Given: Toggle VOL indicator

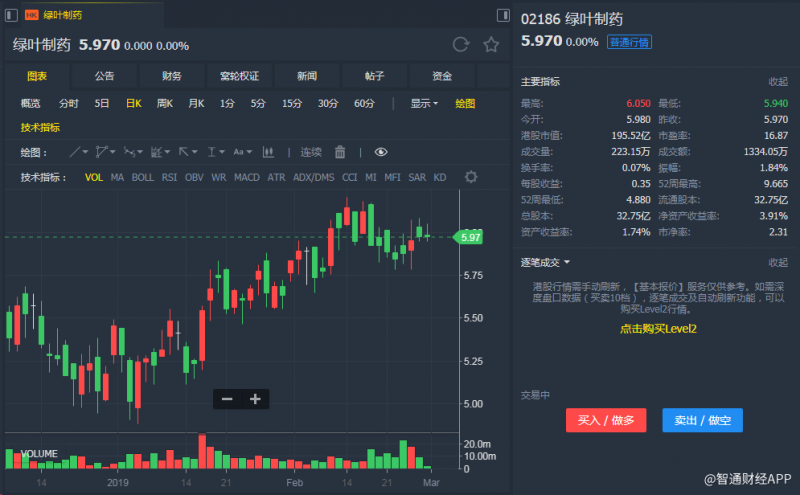Looking at the screenshot, I should [x=94, y=178].
